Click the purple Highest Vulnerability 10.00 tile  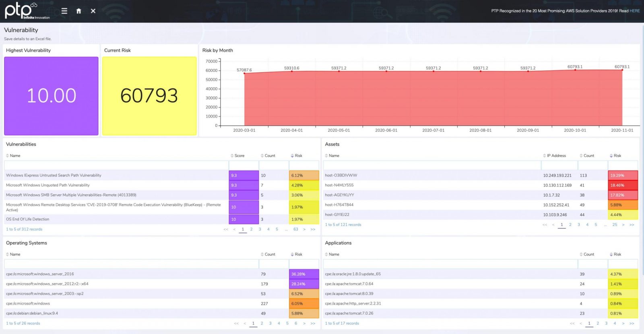[x=51, y=96]
